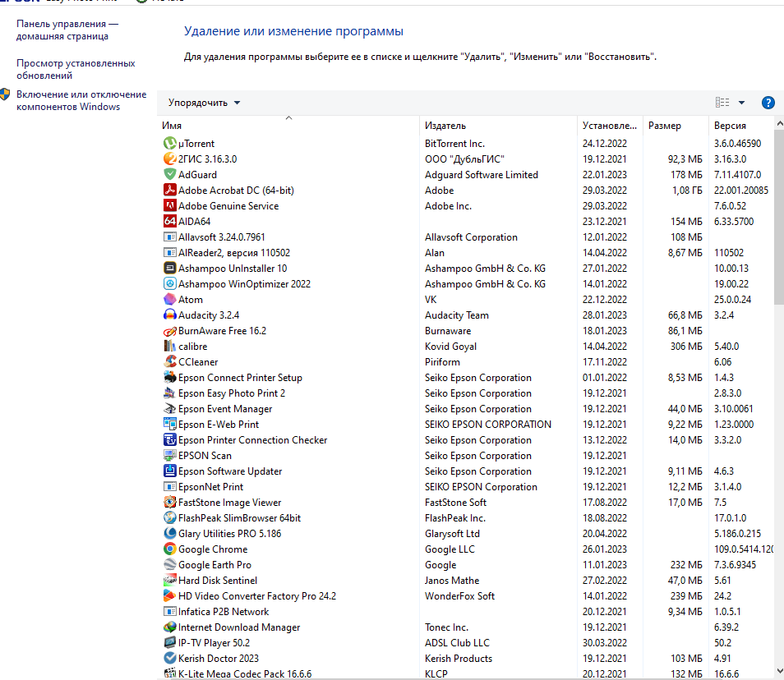Click the install date 26.01.2023
This screenshot has height=680, width=784.
click(605, 549)
